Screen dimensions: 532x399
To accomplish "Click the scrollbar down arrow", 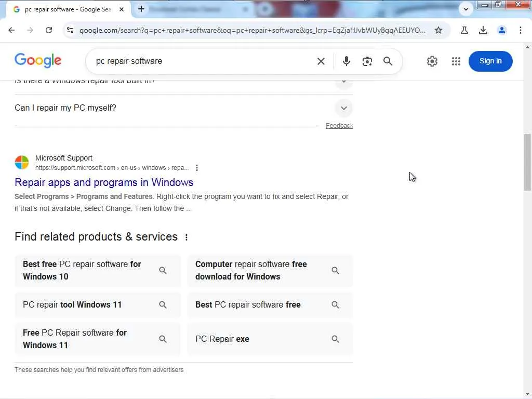I will point(527,394).
